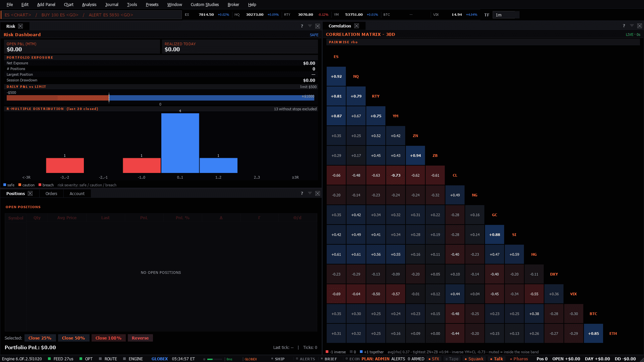Open Correlation panel help icon
The height and width of the screenshot is (362, 644).
(624, 26)
